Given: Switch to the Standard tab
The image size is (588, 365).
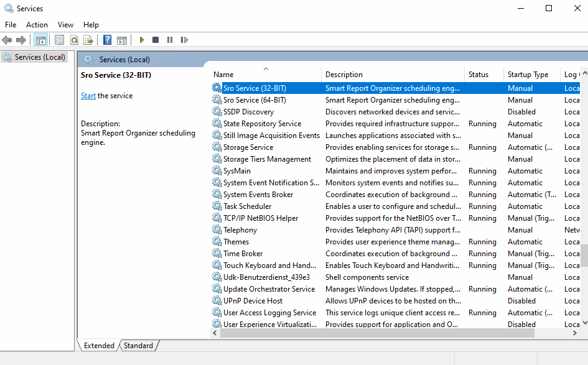Looking at the screenshot, I should pos(138,346).
